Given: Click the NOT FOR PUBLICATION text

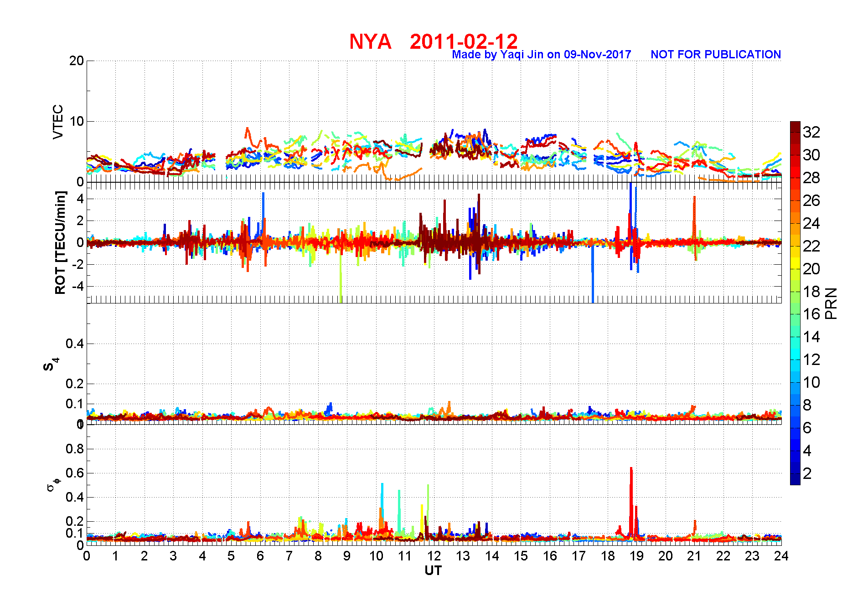Looking at the screenshot, I should coord(716,54).
